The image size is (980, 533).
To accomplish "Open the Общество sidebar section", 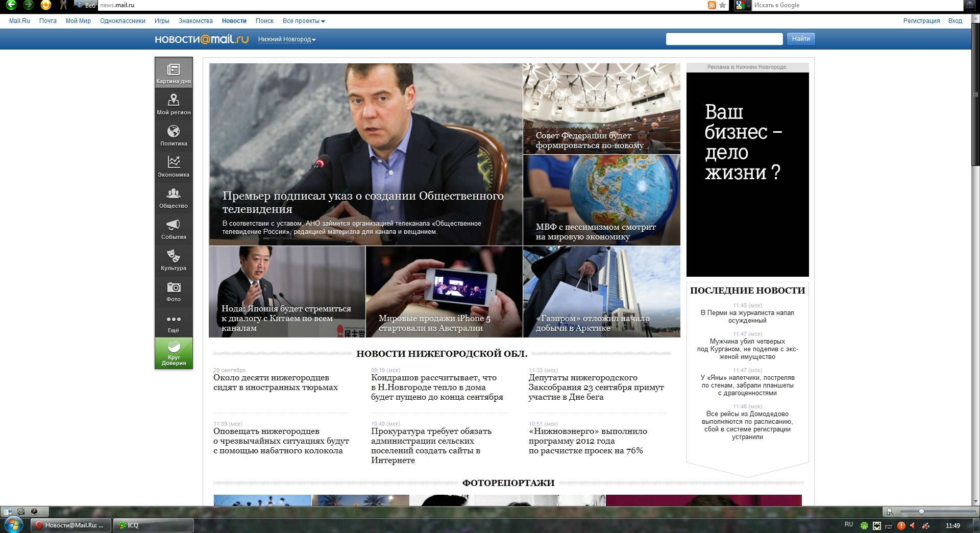I will tap(174, 197).
